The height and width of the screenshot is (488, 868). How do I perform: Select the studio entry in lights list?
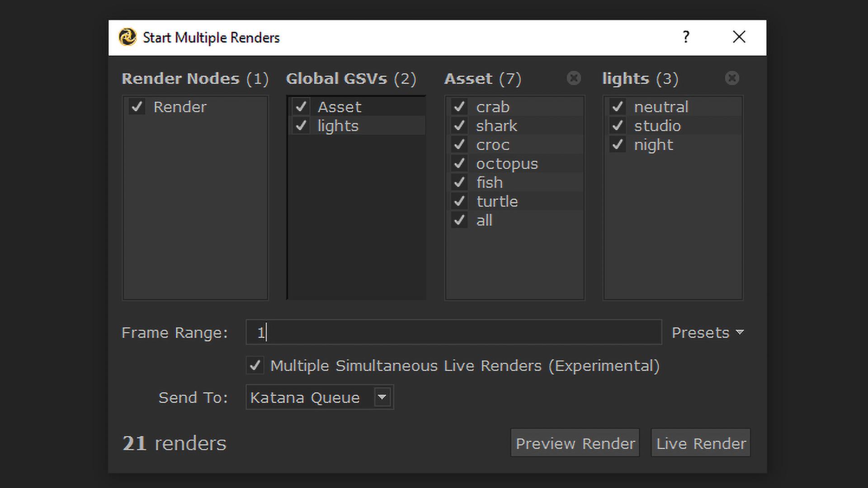coord(657,126)
